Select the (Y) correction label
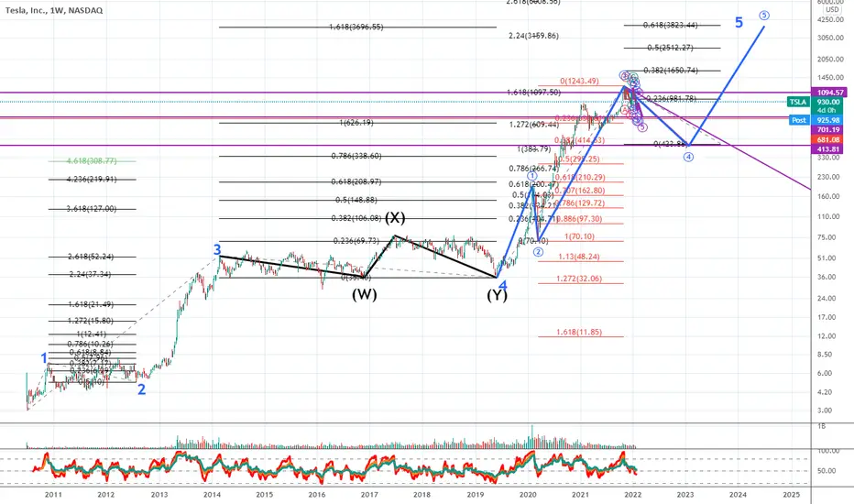This screenshot has height=504, width=854. (497, 295)
